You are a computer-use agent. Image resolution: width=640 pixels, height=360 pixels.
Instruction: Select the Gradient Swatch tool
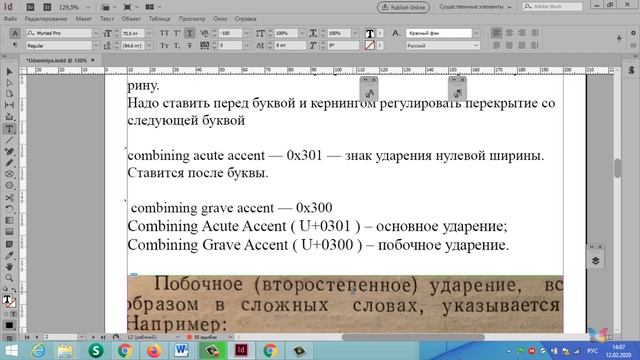click(x=9, y=220)
